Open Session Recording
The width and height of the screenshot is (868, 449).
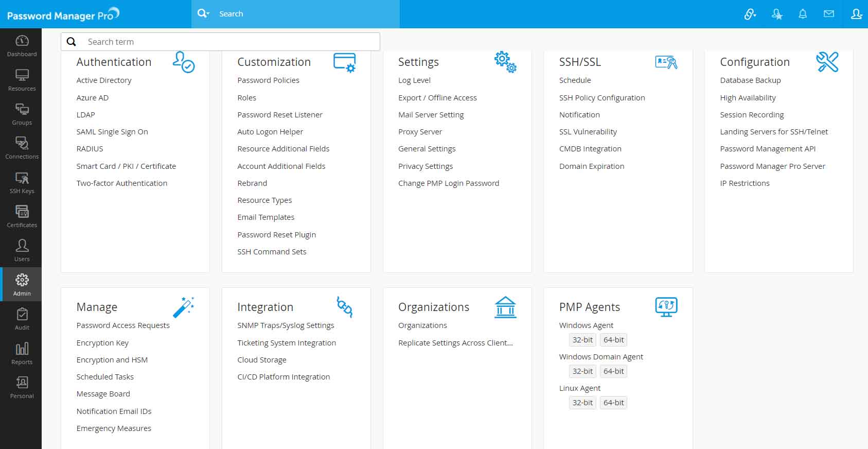point(752,115)
